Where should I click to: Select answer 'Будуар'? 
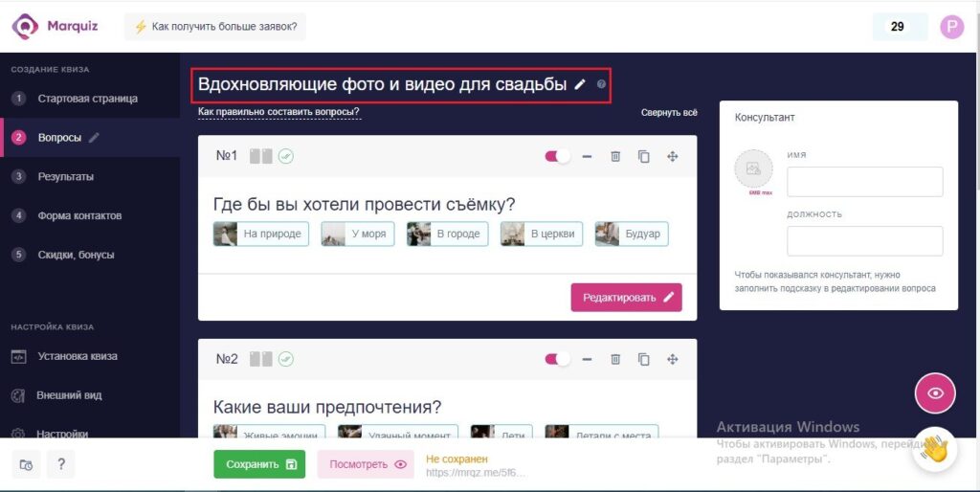(632, 234)
